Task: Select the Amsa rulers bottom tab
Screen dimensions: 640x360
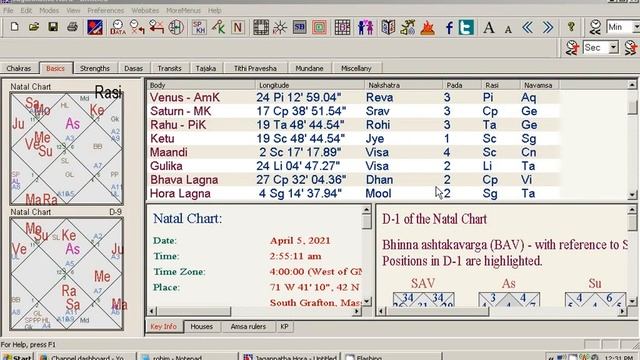Action: (248, 327)
